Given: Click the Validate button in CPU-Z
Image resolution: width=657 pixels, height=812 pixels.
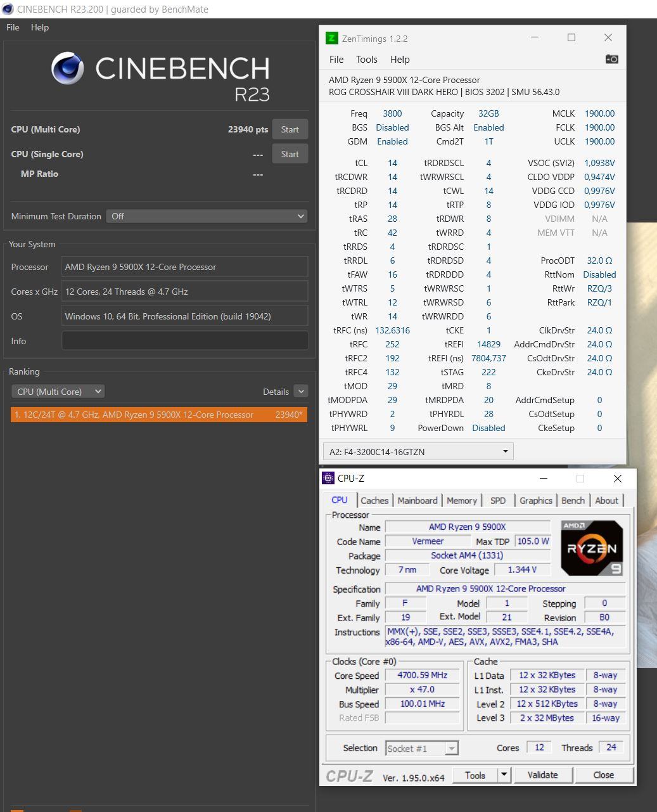Looking at the screenshot, I should pos(543,775).
